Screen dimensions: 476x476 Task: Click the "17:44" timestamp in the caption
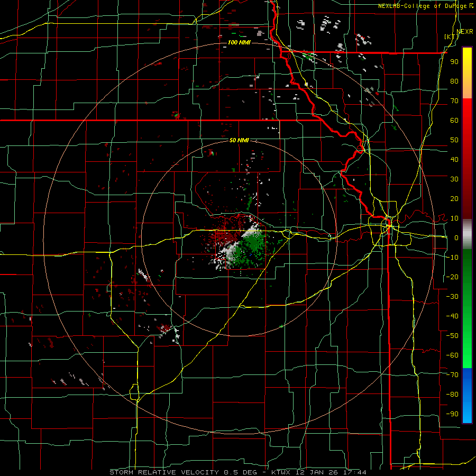pyautogui.click(x=355, y=472)
